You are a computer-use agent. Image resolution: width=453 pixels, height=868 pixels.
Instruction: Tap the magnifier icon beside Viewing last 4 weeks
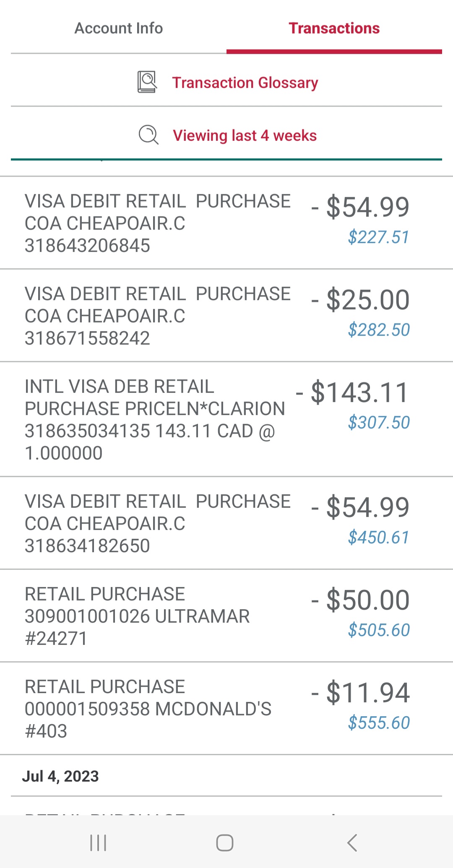pyautogui.click(x=148, y=135)
